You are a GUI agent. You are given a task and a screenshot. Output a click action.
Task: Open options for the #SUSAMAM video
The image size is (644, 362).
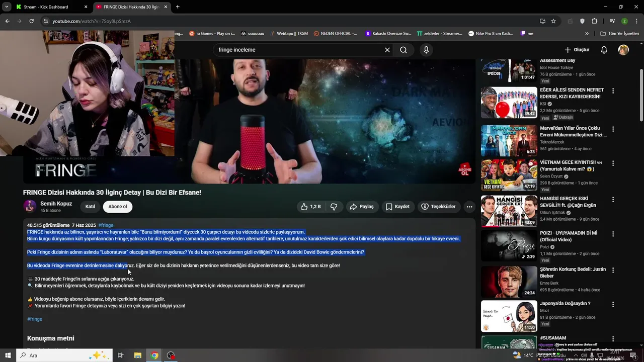(x=613, y=339)
